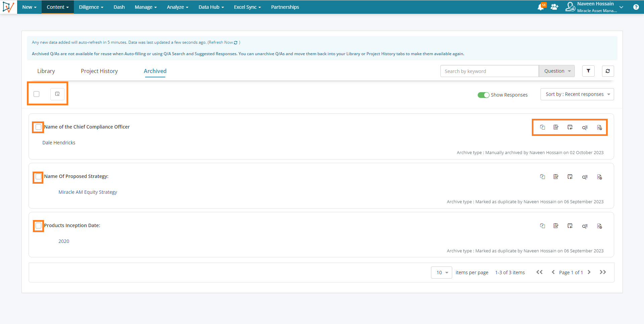
Task: Go to the next page arrow
Action: [589, 272]
